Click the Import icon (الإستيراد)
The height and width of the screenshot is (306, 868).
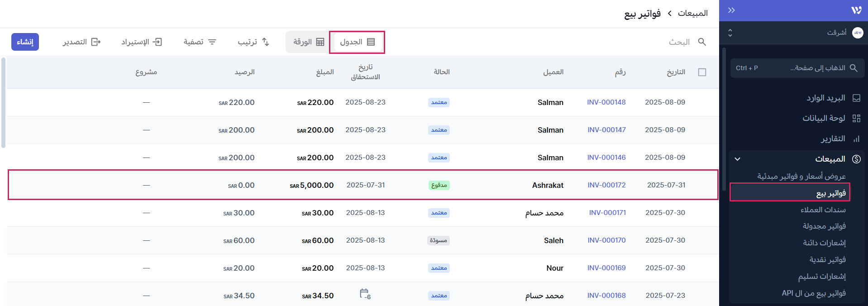point(157,42)
